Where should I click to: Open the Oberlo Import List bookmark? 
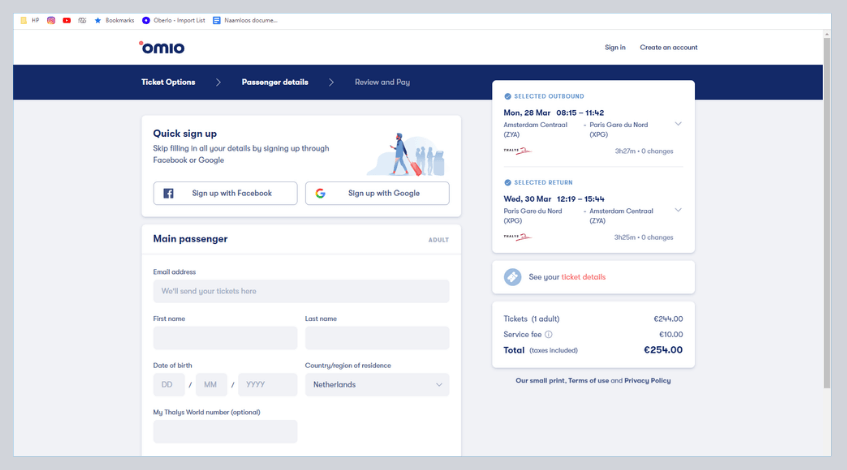[x=173, y=21]
